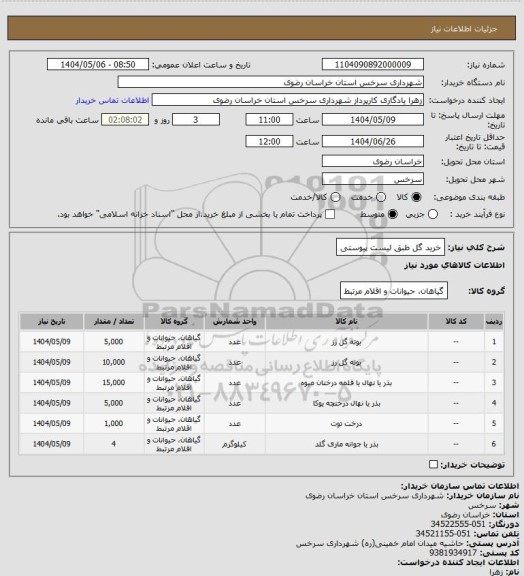Select the متوسط purchase type radio

pyautogui.click(x=393, y=214)
